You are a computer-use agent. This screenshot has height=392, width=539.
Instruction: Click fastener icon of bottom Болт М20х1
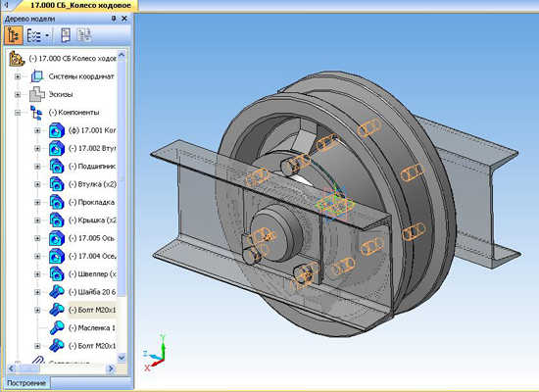coord(57,346)
